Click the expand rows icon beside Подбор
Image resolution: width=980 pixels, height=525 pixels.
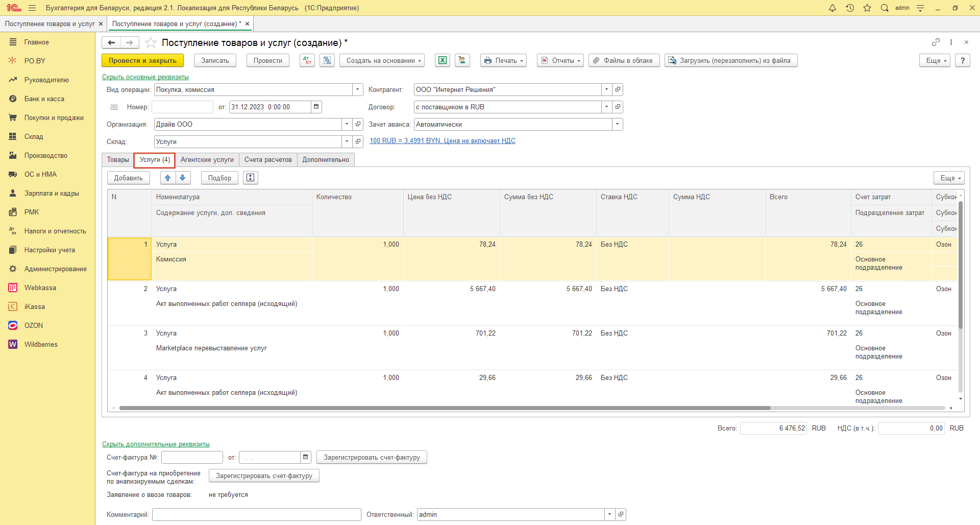click(251, 178)
